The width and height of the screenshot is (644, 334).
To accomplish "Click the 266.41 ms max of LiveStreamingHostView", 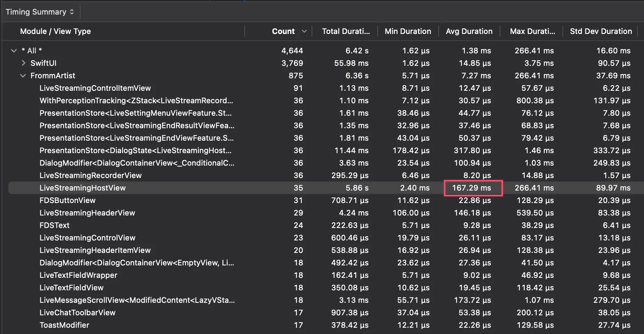I will [x=534, y=188].
